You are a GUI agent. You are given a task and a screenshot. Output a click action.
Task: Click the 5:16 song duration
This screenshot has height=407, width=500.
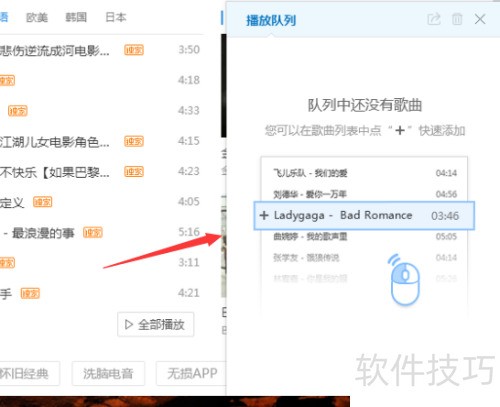[x=189, y=232]
